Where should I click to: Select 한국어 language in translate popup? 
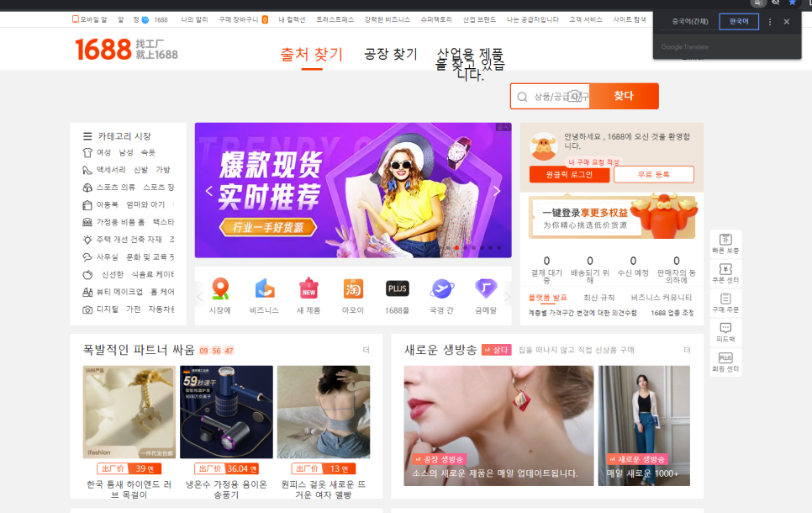point(739,22)
